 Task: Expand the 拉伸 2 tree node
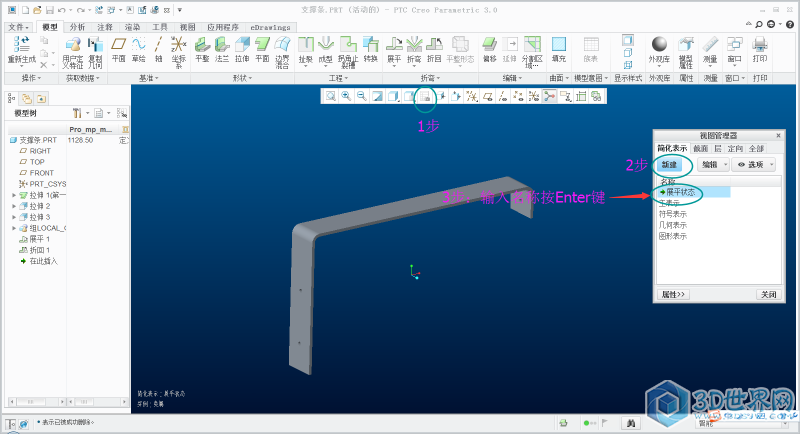point(14,206)
